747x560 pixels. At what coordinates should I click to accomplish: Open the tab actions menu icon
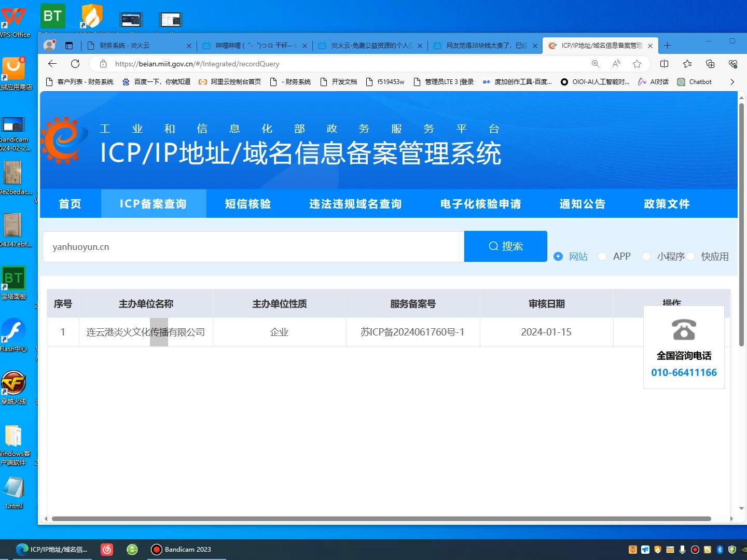69,46
